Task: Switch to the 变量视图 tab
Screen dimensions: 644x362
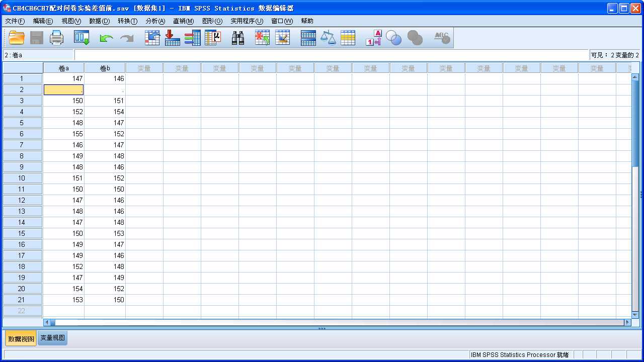Action: pos(53,338)
